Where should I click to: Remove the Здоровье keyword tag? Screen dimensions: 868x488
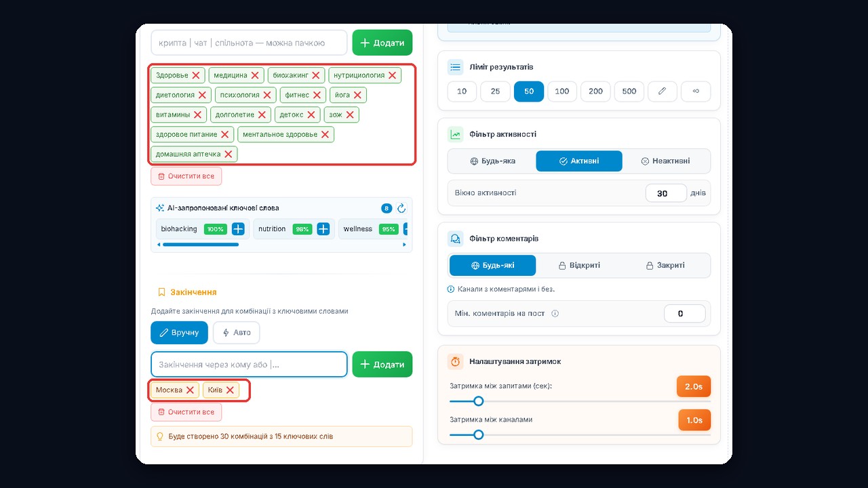196,75
